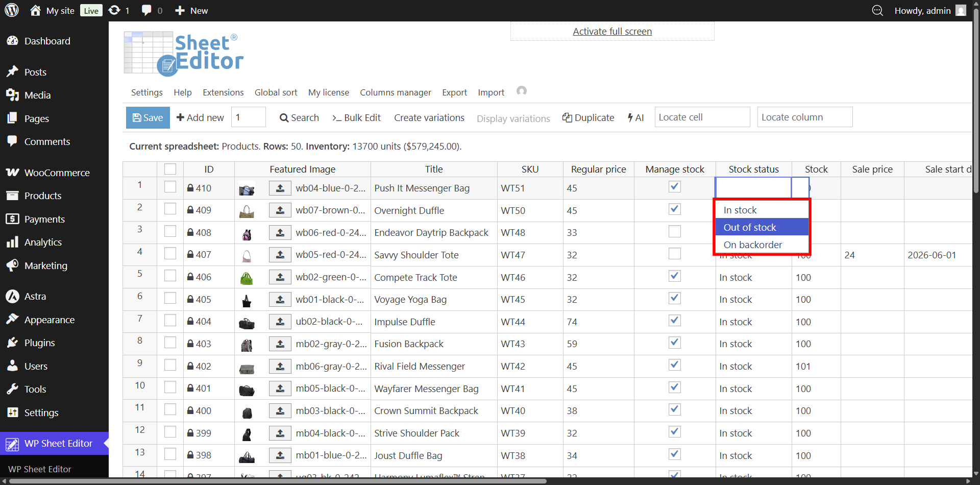This screenshot has width=980, height=485.
Task: Select the row checkbox for ID 404
Action: coord(170,320)
